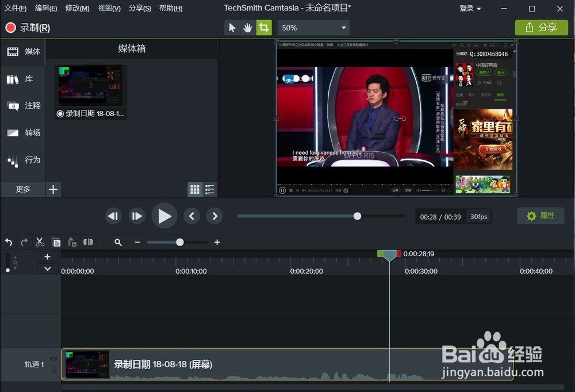Open the 属性 properties panel
575x392 pixels.
coord(540,216)
